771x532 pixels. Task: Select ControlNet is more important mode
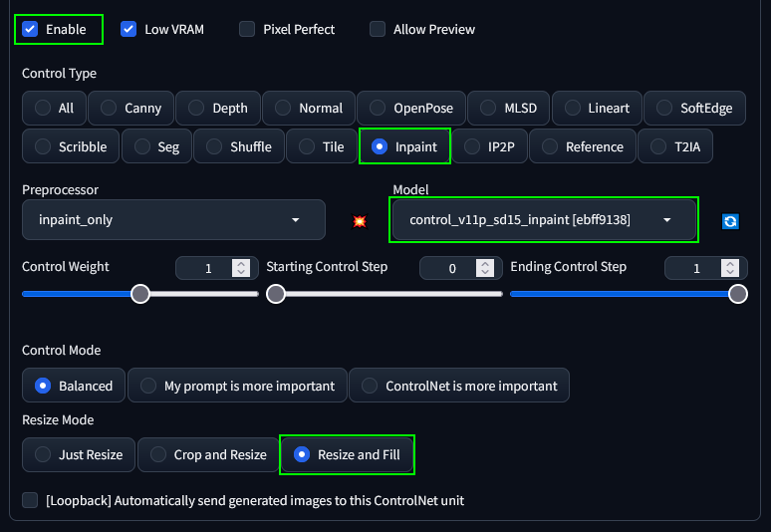click(x=459, y=386)
